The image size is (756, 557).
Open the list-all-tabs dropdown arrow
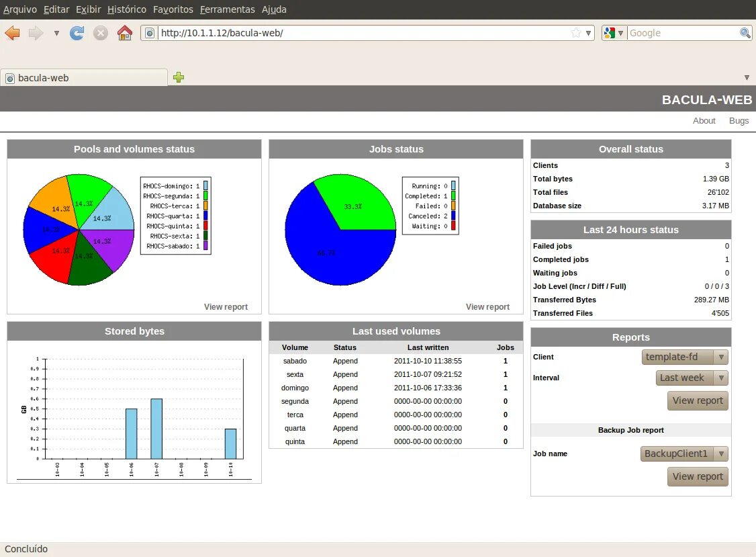click(x=747, y=78)
